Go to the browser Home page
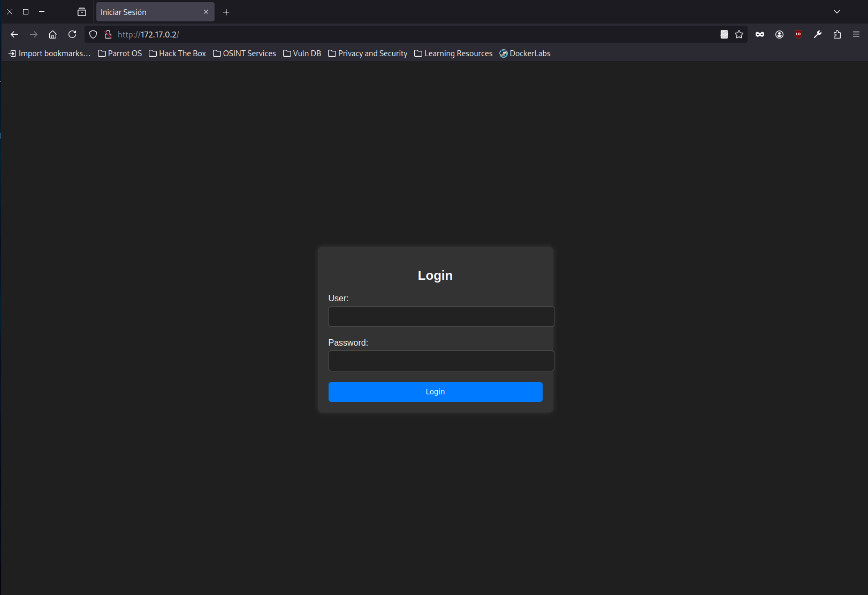Image resolution: width=868 pixels, height=595 pixels. [x=52, y=34]
